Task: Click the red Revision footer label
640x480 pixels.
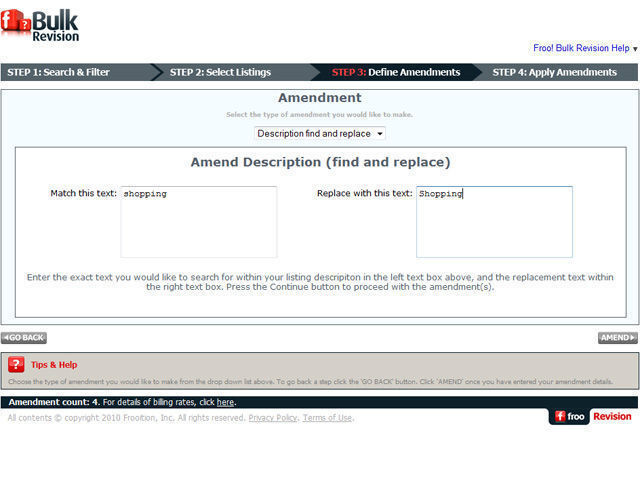Action: click(x=612, y=416)
